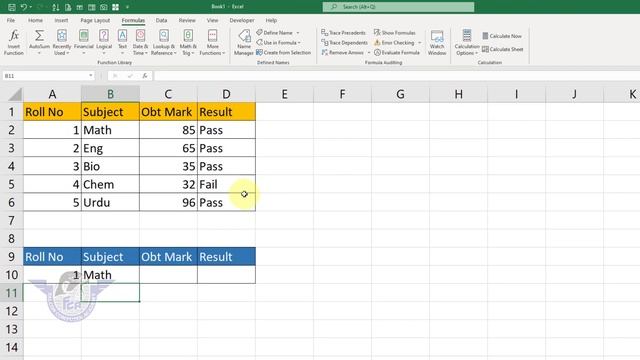Click the Save icon in quick access toolbar
Screen dimensions: 640x360
pyautogui.click(x=12, y=7)
